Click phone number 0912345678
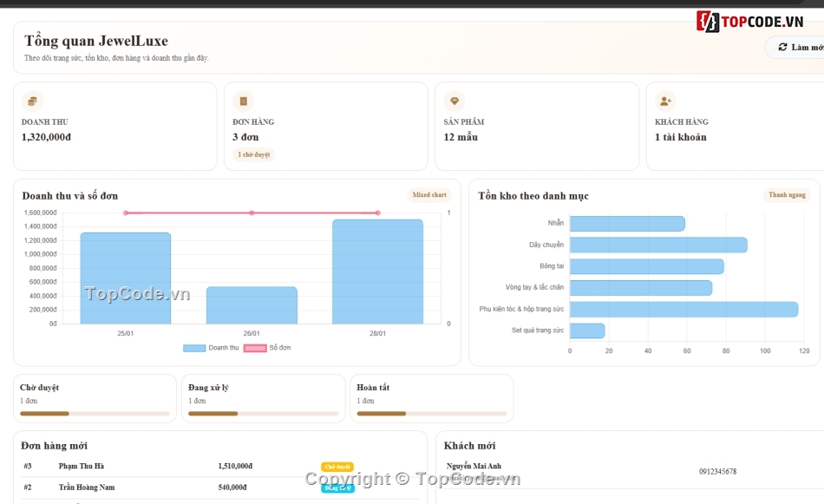Image resolution: width=824 pixels, height=504 pixels. (717, 471)
